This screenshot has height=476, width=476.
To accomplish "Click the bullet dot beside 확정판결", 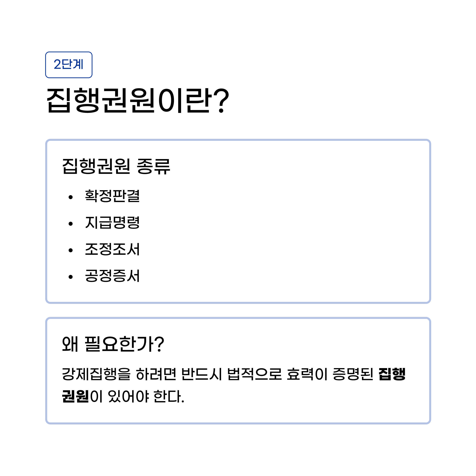I will 71,197.
